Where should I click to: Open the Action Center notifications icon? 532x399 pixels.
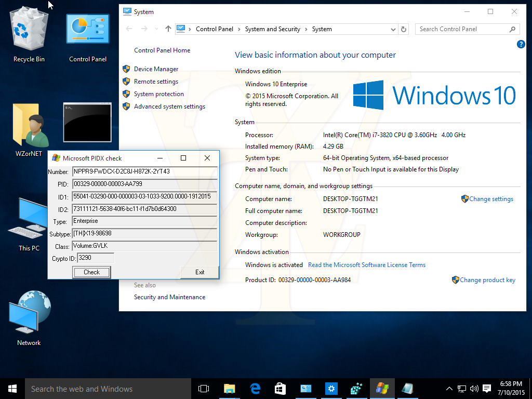coord(487,389)
